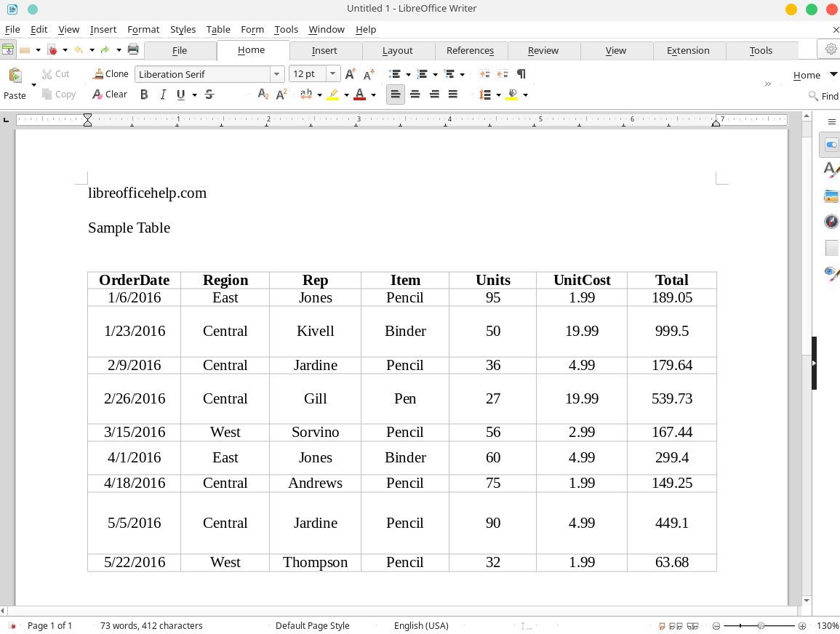The width and height of the screenshot is (840, 634).
Task: Open the Format menu
Action: 143,30
